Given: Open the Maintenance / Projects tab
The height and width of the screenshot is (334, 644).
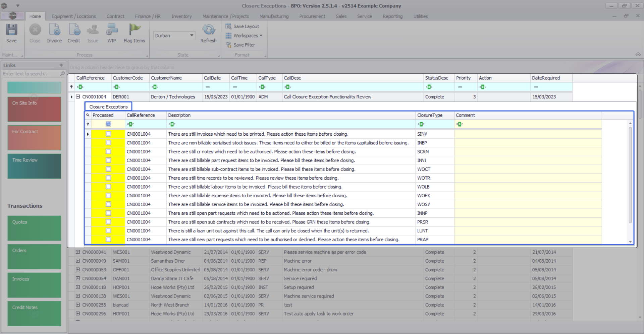Looking at the screenshot, I should 225,16.
